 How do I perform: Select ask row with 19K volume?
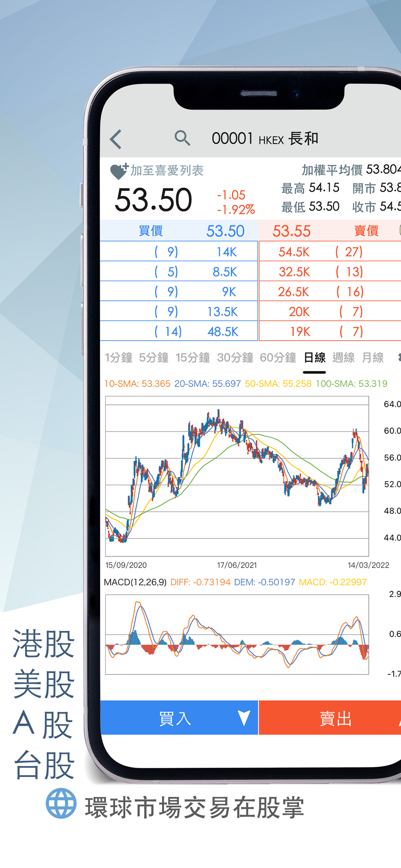(330, 331)
